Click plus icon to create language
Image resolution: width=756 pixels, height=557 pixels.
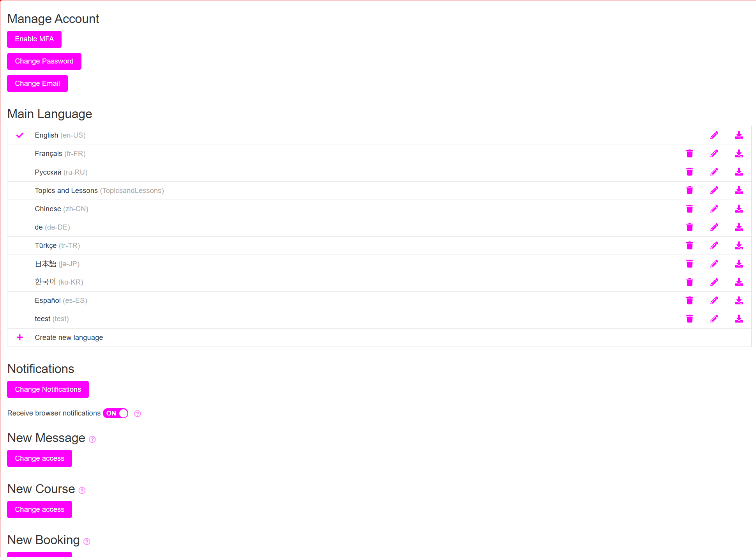20,338
